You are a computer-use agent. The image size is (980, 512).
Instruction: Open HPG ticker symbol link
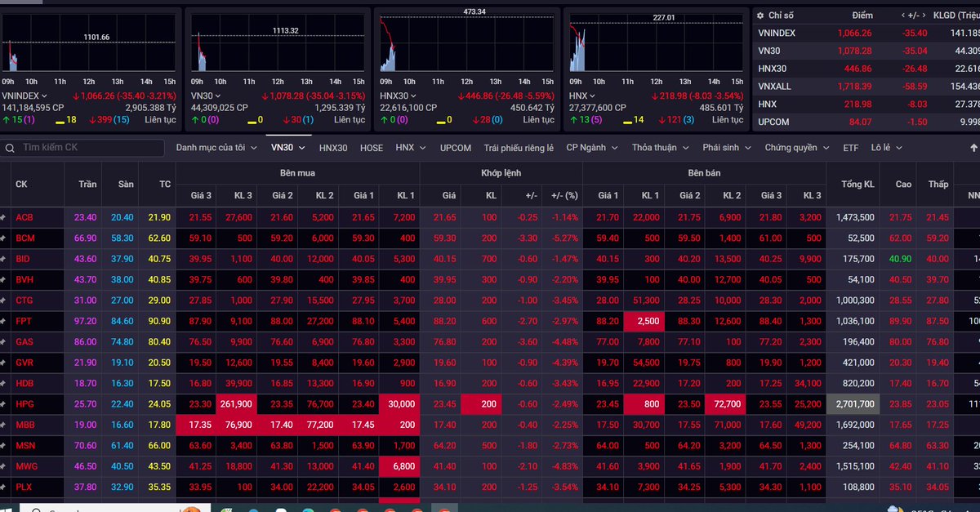pos(24,404)
